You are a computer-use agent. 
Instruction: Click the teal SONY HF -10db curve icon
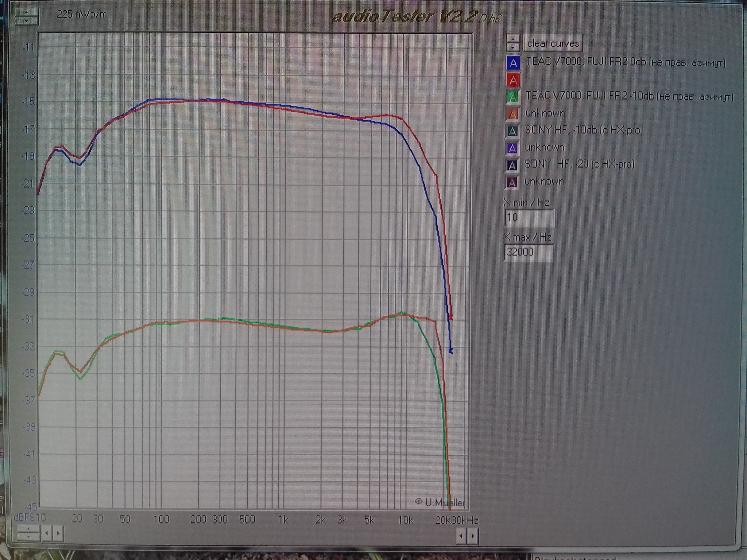(x=512, y=131)
